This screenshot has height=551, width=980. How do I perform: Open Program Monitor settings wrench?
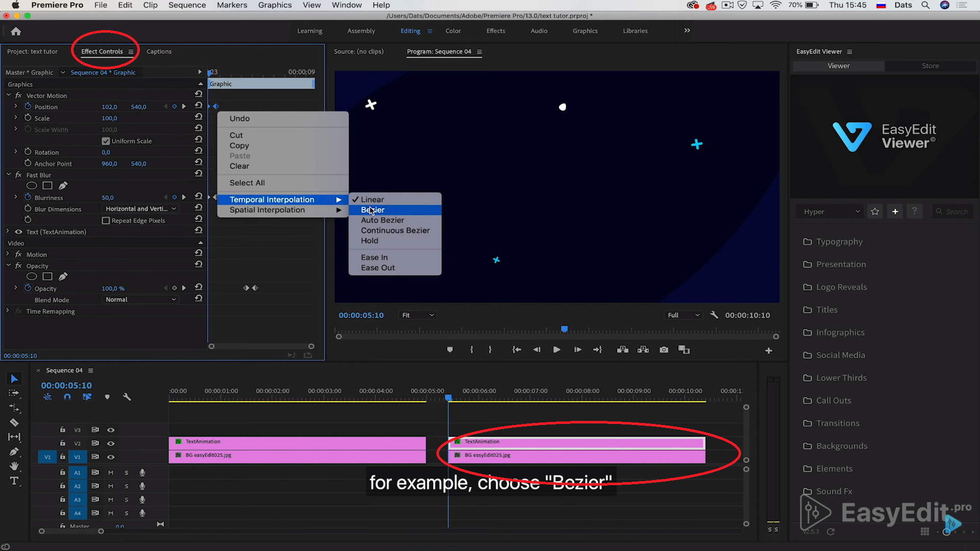(x=714, y=315)
